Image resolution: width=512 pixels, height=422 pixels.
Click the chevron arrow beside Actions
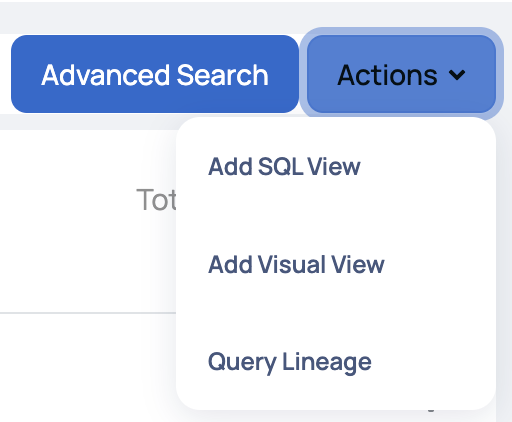[x=457, y=75]
